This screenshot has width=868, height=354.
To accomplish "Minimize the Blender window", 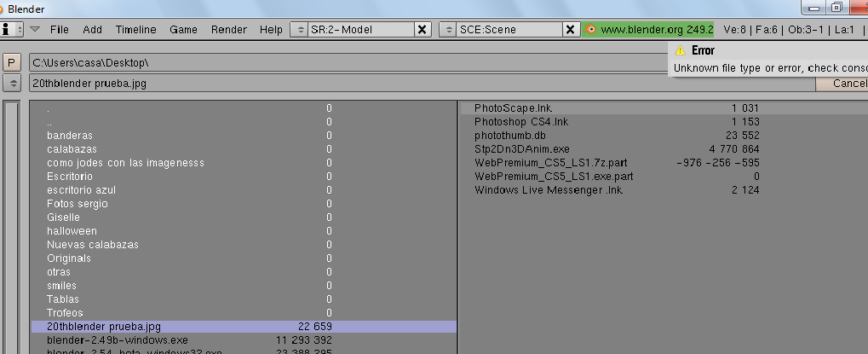I will pyautogui.click(x=813, y=8).
